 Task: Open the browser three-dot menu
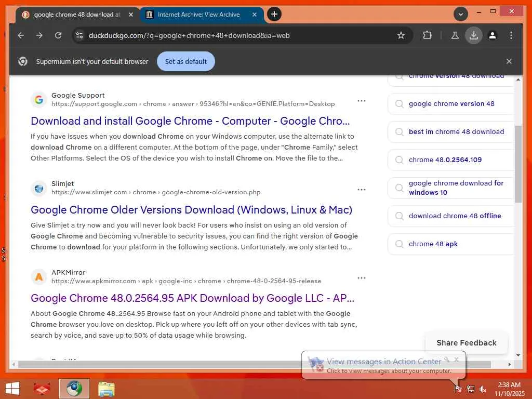pyautogui.click(x=511, y=35)
